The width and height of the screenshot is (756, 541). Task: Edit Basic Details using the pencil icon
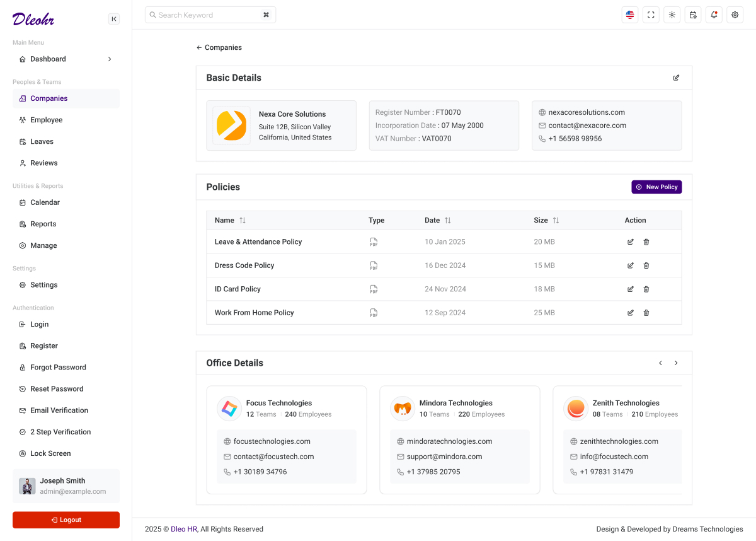(x=676, y=78)
